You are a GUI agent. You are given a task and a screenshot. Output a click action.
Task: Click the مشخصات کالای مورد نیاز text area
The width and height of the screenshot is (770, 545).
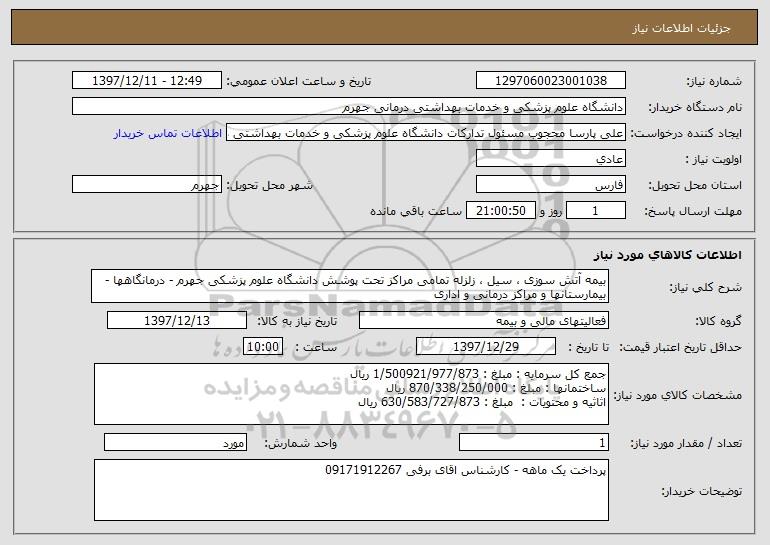pyautogui.click(x=351, y=394)
